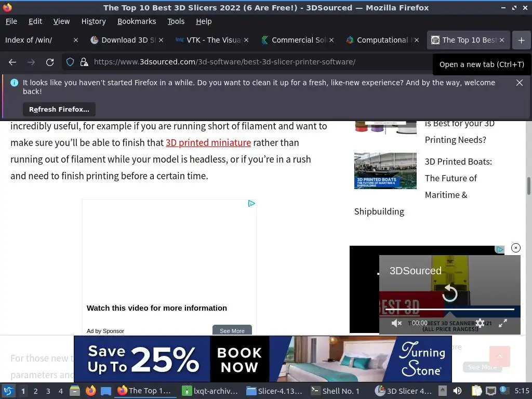532x399 pixels.
Task: Launch file manager from taskbar
Action: (75, 391)
